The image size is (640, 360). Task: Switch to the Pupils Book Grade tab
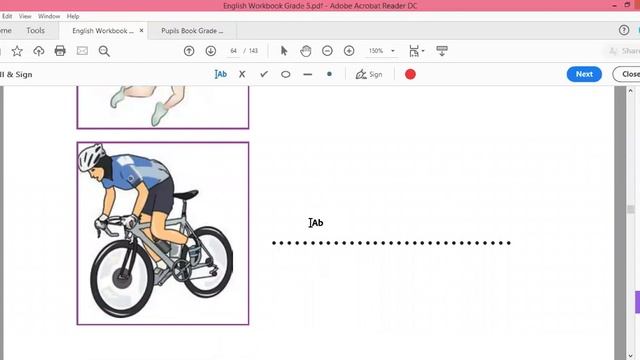point(192,31)
